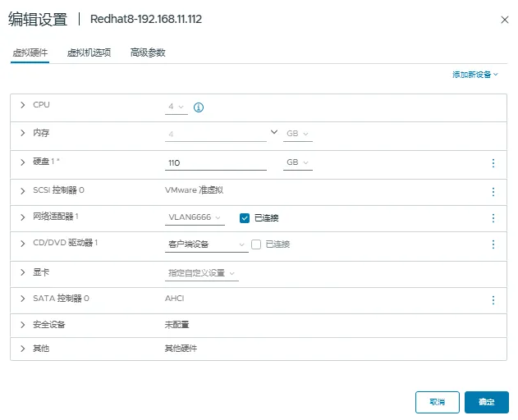Viewport: 518px width, 420px height.
Task: Switch to the 高级参数 tab
Action: 148,52
